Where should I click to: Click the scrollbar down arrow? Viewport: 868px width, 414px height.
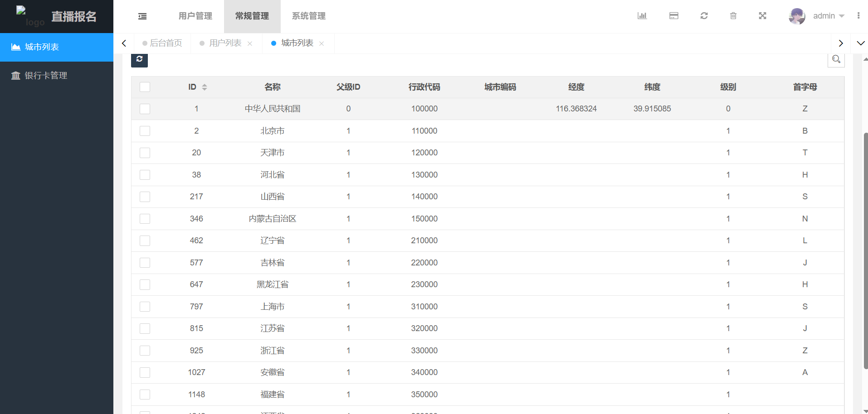point(866,411)
